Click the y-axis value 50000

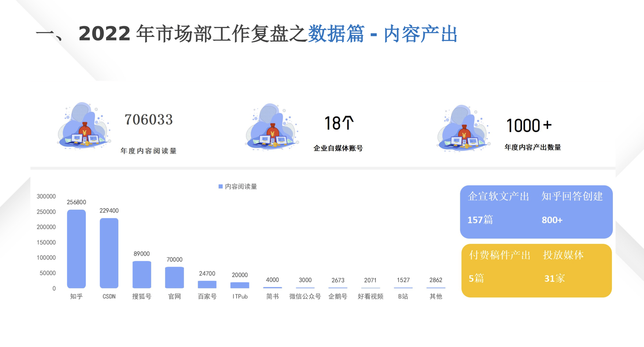[x=48, y=273]
